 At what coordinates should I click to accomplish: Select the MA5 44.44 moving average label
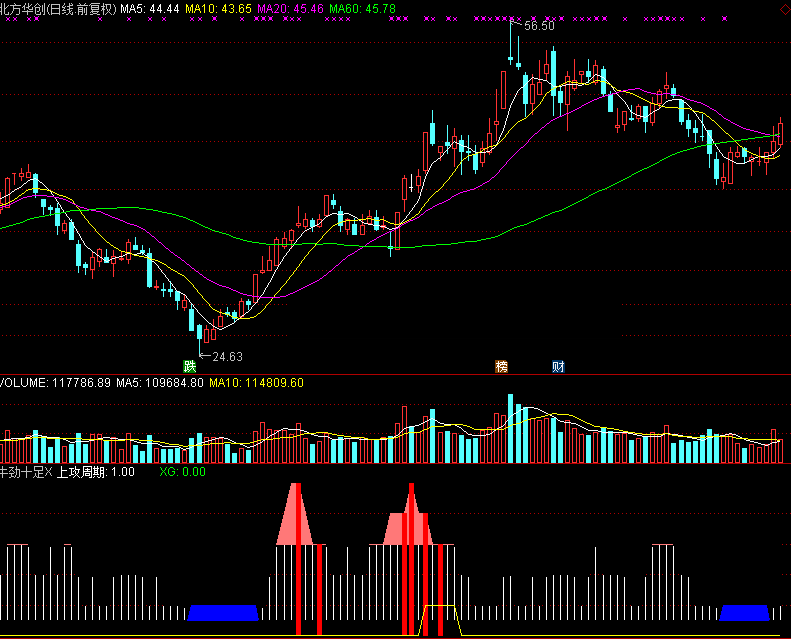(x=150, y=9)
